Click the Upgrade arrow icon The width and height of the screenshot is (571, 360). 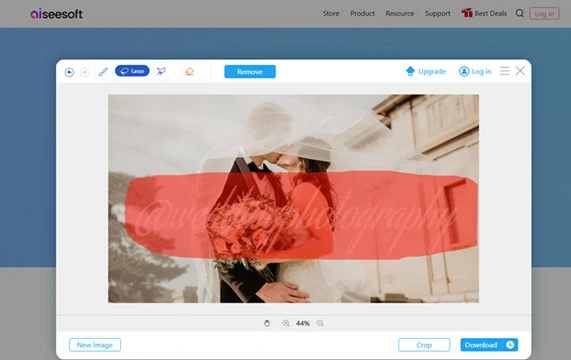pos(410,71)
